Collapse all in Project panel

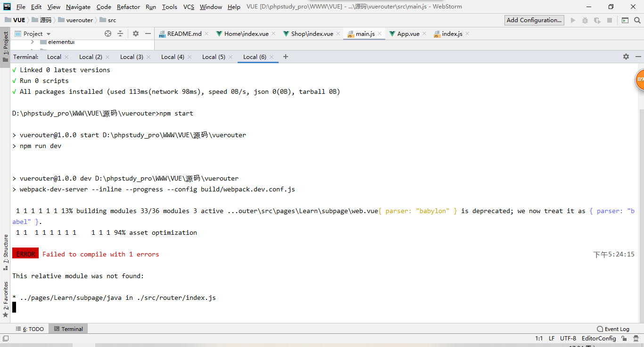(120, 33)
